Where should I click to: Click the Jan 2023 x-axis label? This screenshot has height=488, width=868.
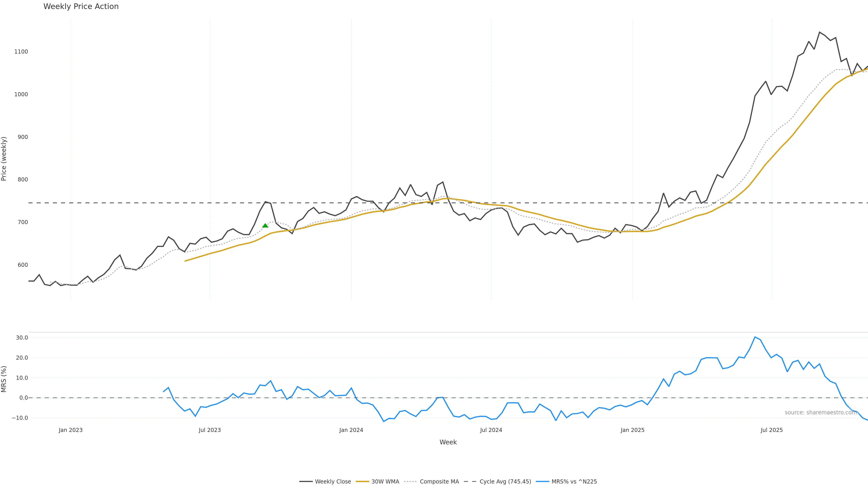click(x=71, y=430)
